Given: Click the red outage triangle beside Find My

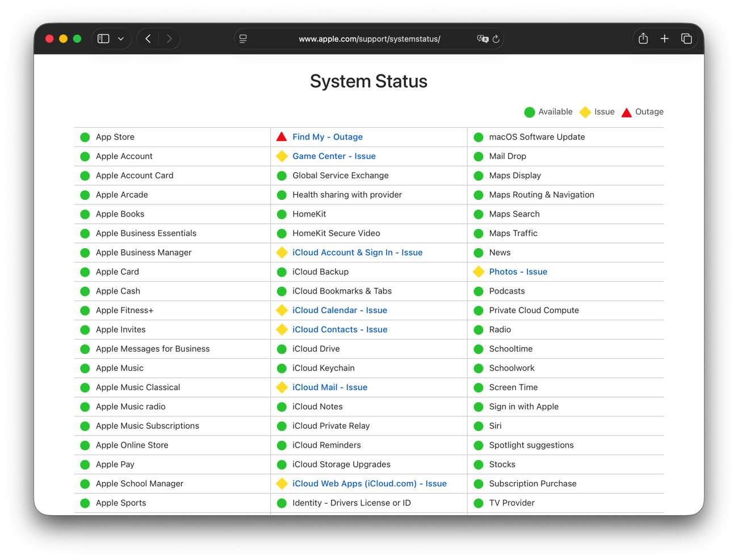Looking at the screenshot, I should point(282,137).
